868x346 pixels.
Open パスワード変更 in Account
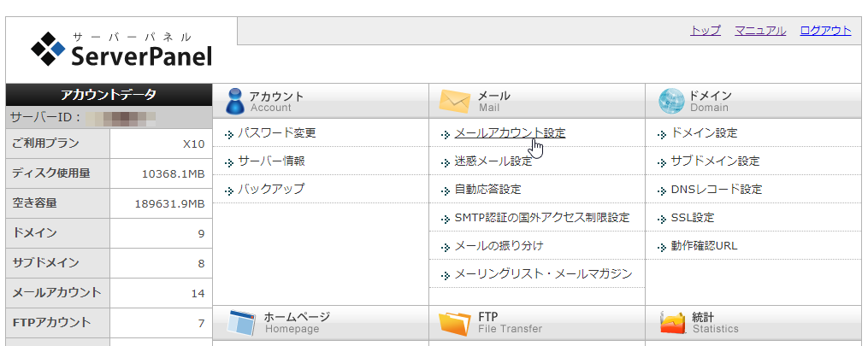(276, 132)
